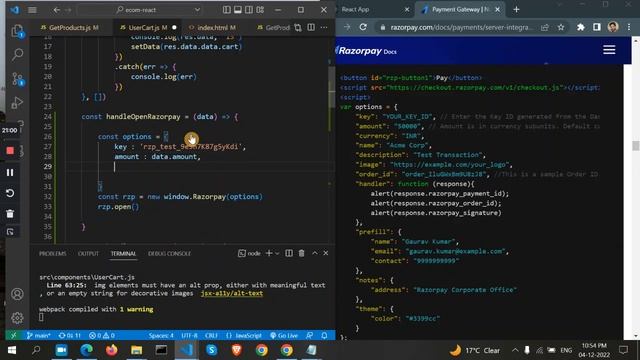Split the terminal panel

(x=289, y=253)
